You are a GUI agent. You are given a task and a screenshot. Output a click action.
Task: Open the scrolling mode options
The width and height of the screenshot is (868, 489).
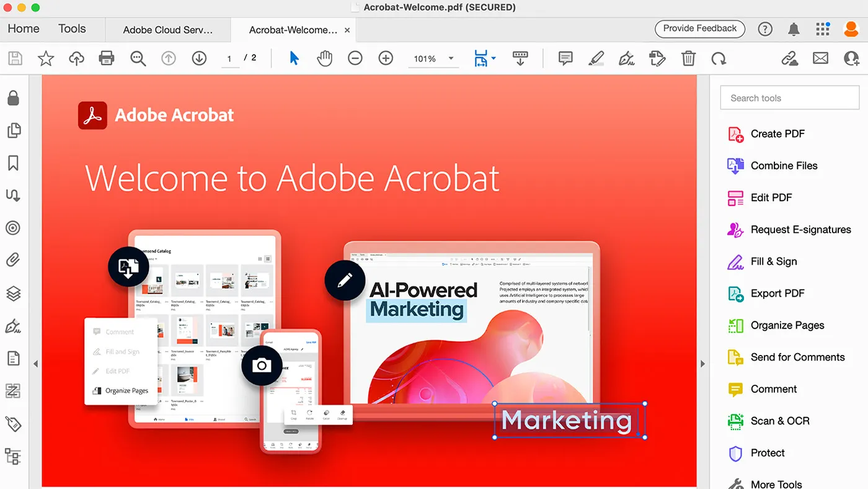tap(520, 58)
